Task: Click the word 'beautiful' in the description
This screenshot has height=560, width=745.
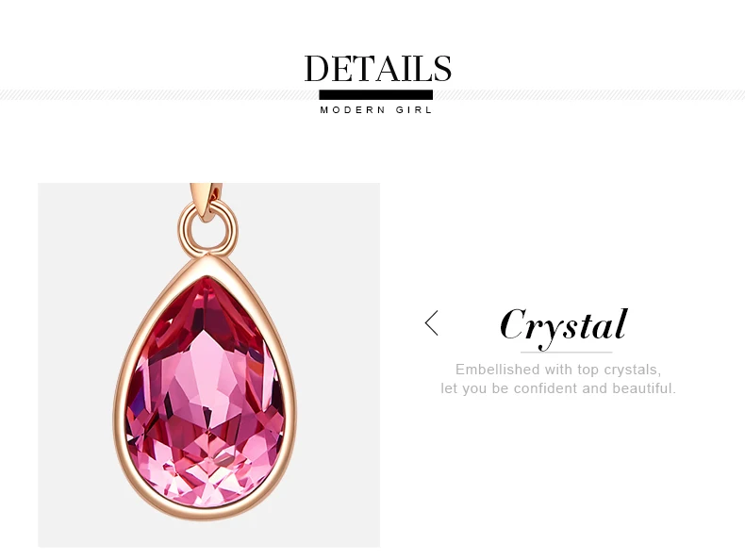Action: click(x=642, y=388)
